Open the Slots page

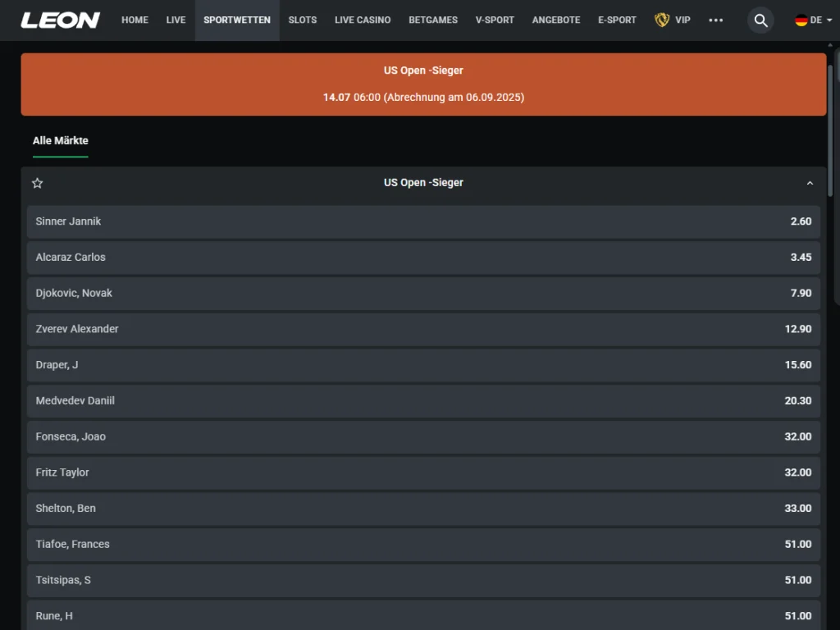[x=302, y=20]
